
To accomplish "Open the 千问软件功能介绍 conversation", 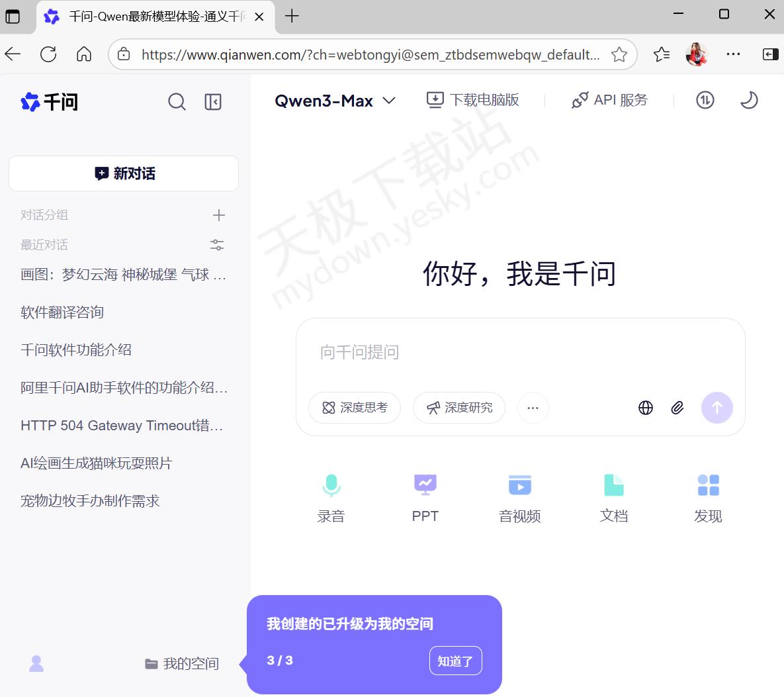I will [x=76, y=350].
